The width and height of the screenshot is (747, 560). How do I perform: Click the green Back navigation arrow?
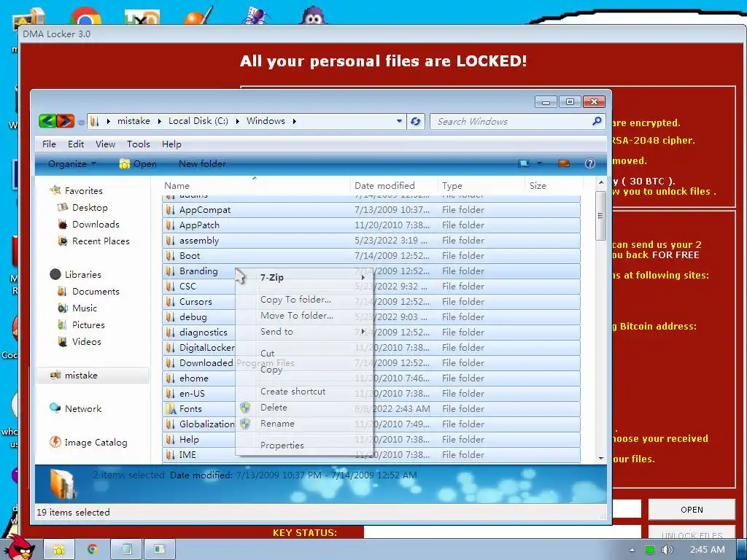click(47, 121)
